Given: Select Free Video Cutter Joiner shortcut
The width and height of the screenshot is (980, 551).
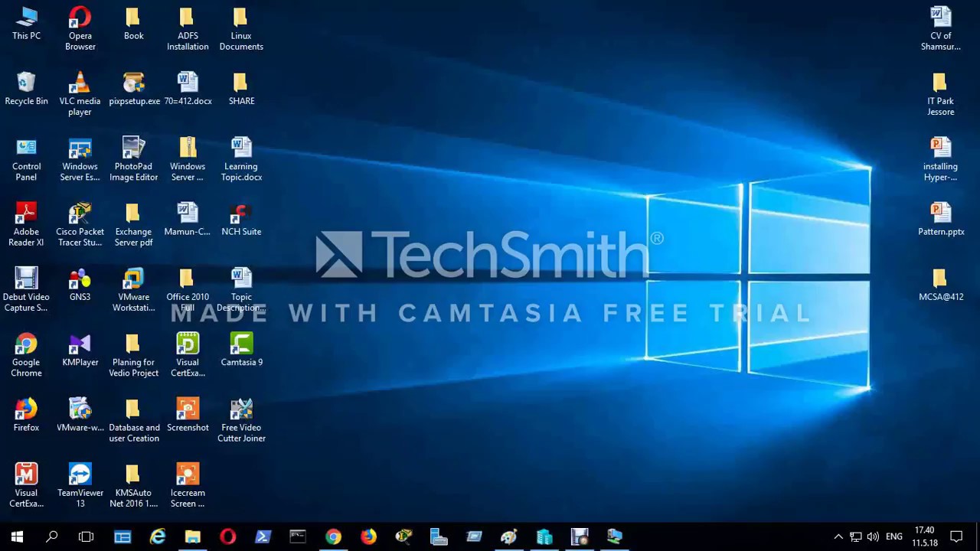Looking at the screenshot, I should point(241,421).
